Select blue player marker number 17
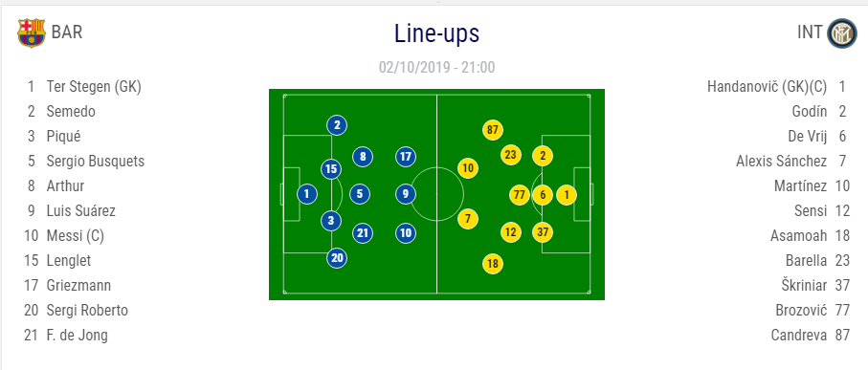The height and width of the screenshot is (370, 868). point(406,157)
